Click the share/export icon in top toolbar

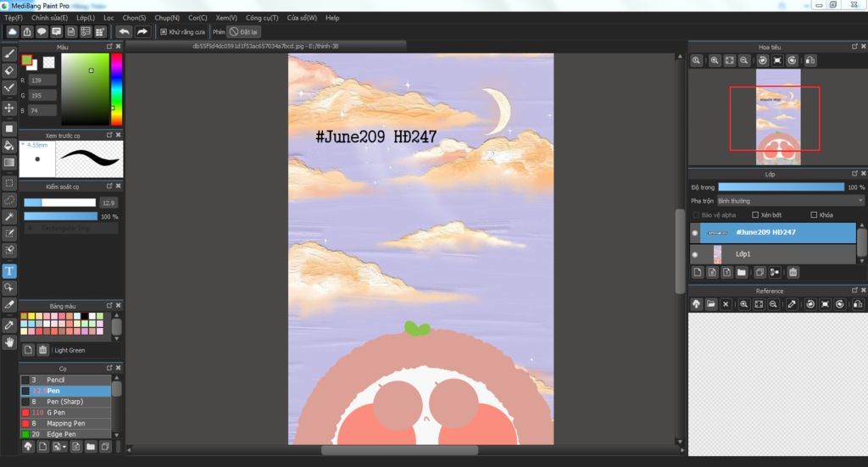26,31
